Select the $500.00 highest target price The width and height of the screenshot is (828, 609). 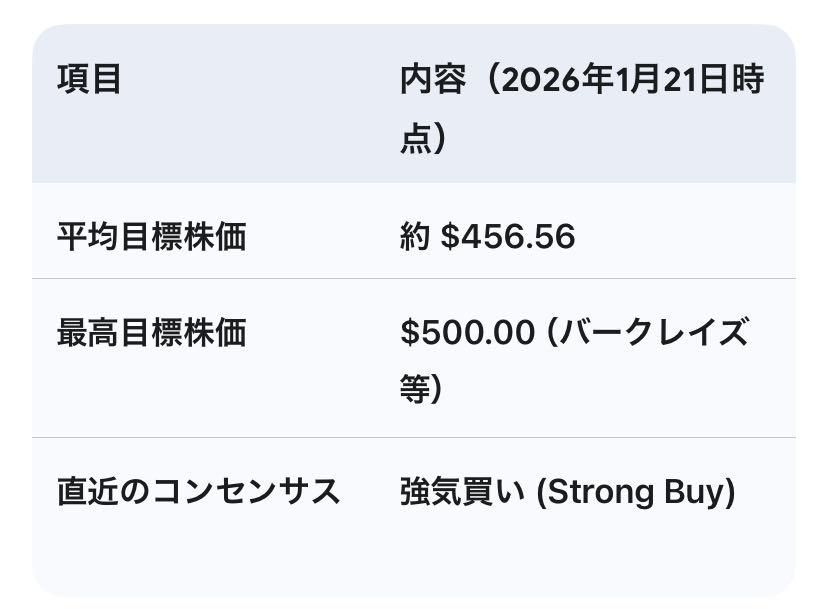click(467, 332)
